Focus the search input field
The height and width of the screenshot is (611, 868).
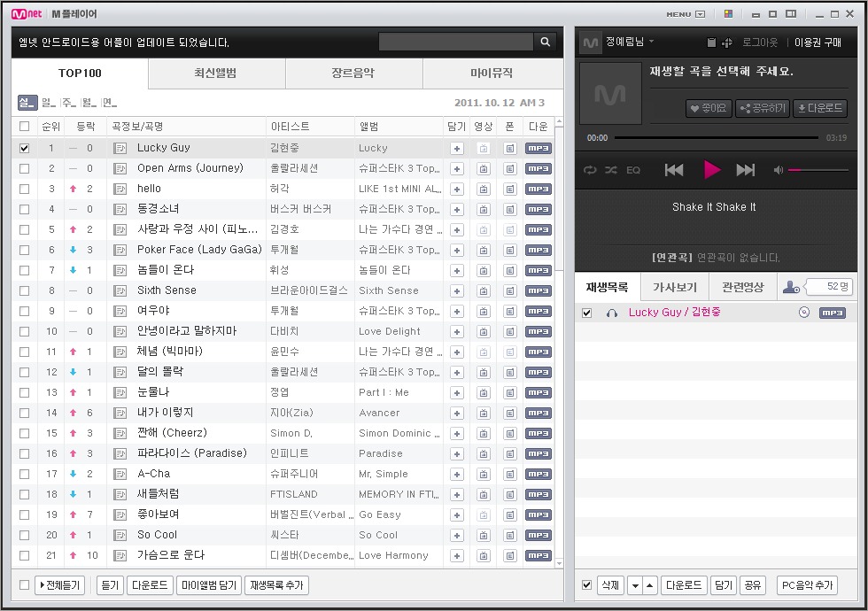(x=456, y=42)
